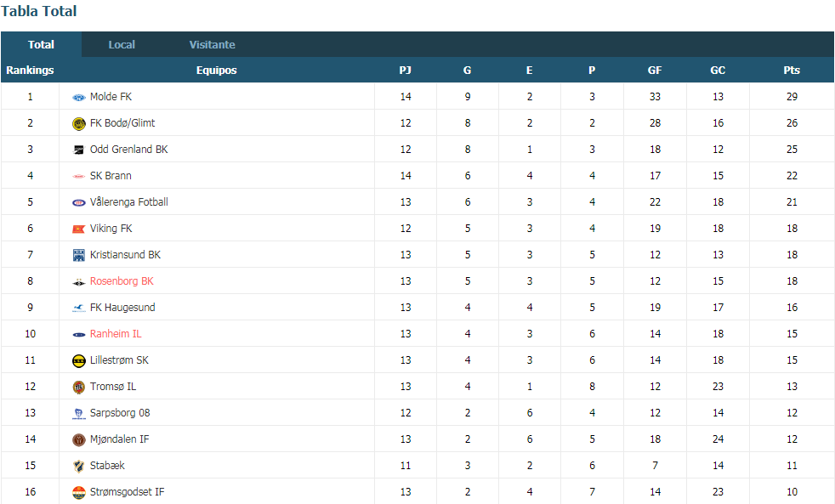Open the FK Haugesund team page
This screenshot has width=835, height=504.
click(122, 308)
